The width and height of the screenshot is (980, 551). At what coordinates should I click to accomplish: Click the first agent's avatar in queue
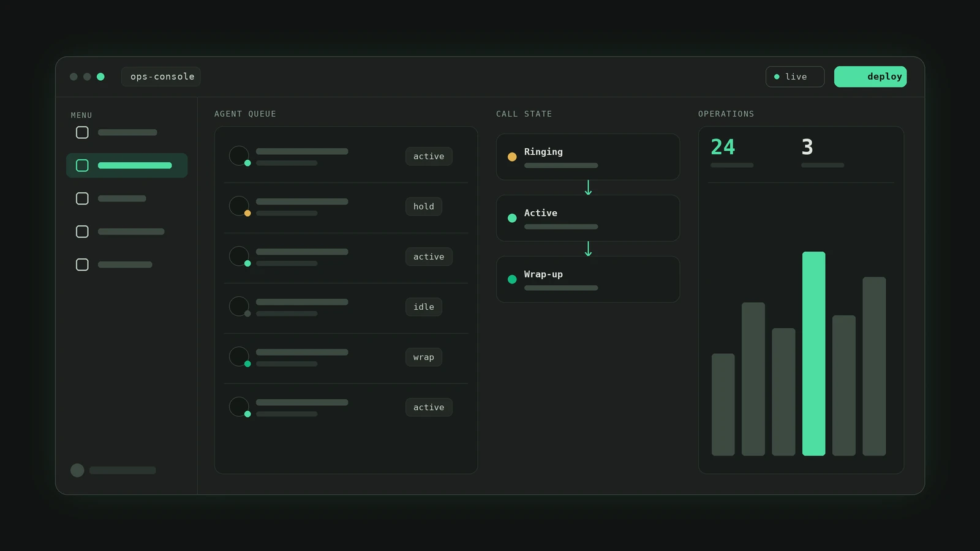(x=239, y=156)
